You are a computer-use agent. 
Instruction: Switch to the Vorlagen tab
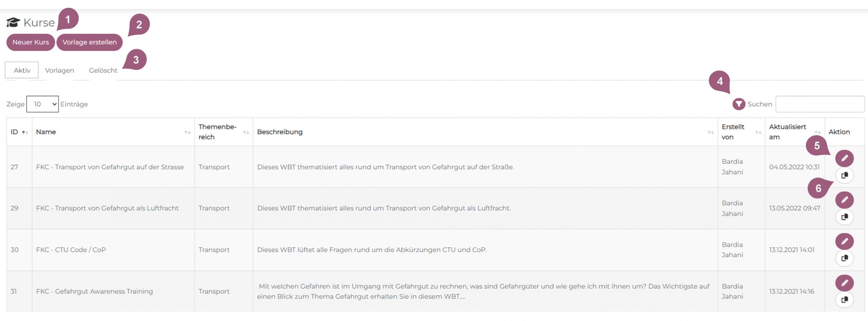pyautogui.click(x=59, y=70)
